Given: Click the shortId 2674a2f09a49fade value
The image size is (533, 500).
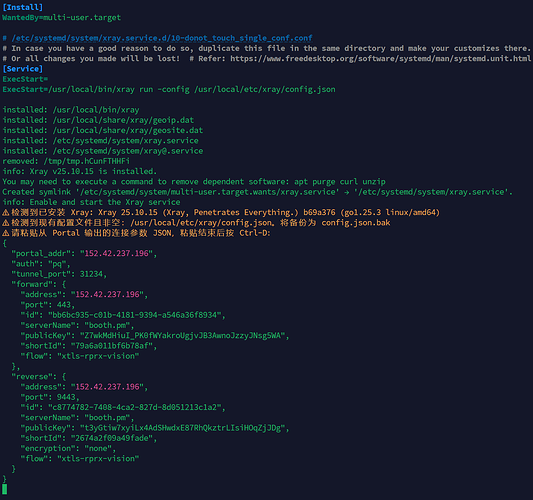Looking at the screenshot, I should 112,438.
